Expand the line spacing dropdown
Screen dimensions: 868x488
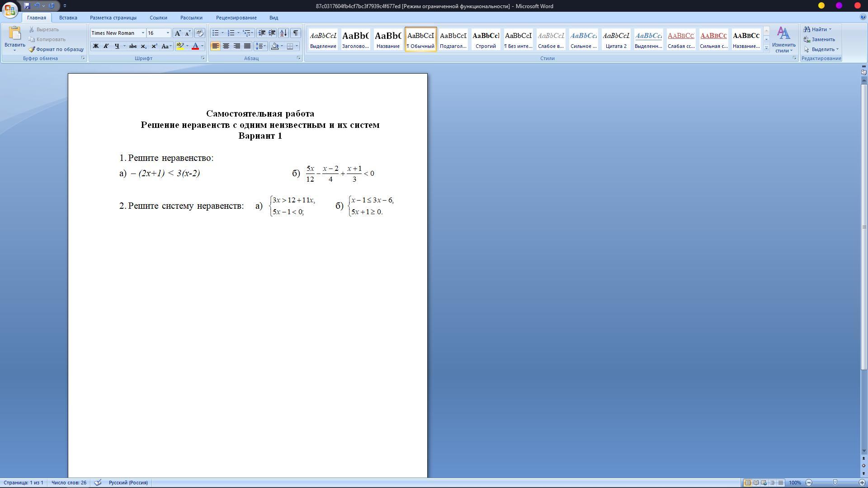[265, 46]
